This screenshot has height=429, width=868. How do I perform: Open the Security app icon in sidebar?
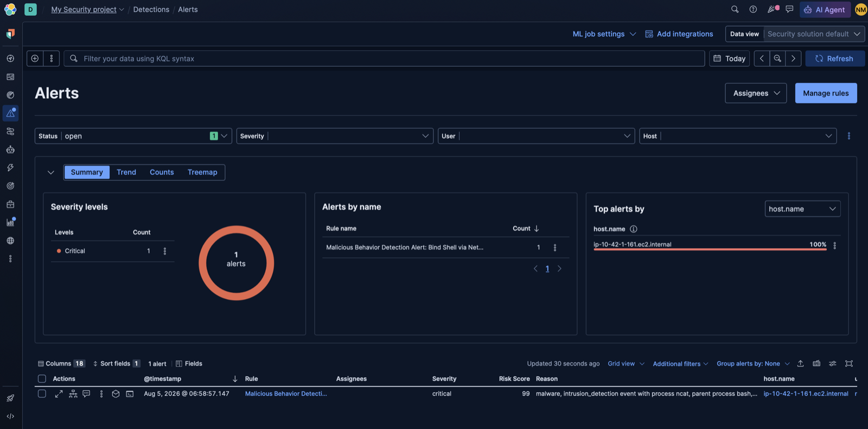[x=10, y=34]
